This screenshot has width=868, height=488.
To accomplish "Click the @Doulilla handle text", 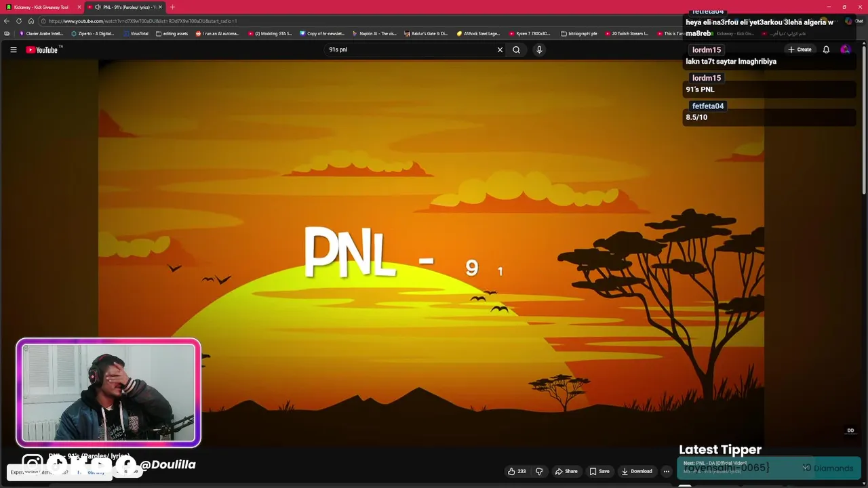I will (x=167, y=464).
